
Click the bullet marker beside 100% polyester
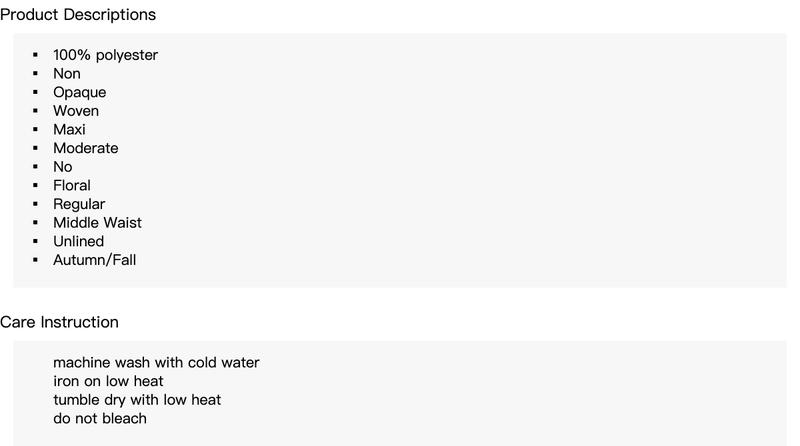click(x=35, y=55)
